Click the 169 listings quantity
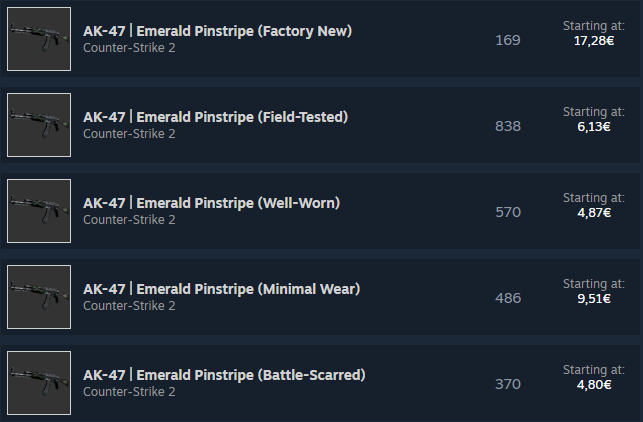The image size is (643, 422). (508, 40)
